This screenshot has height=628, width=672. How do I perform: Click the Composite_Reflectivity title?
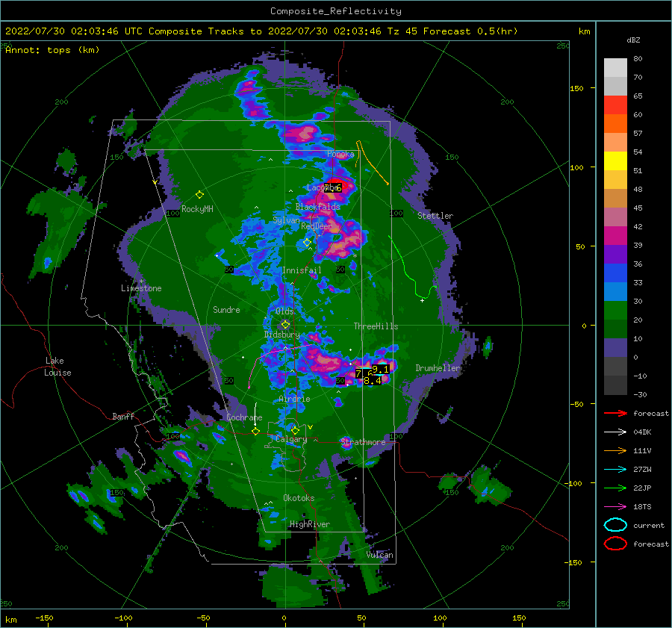click(335, 11)
